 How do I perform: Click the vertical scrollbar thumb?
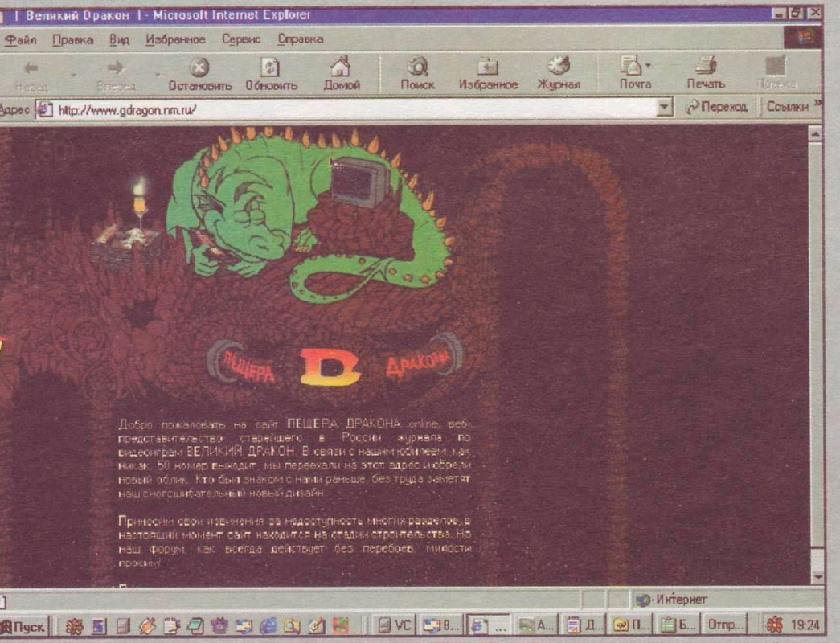(x=815, y=343)
